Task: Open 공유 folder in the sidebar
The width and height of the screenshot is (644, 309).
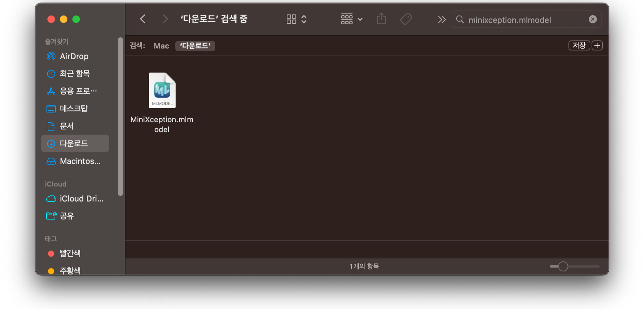Action: pos(75,216)
